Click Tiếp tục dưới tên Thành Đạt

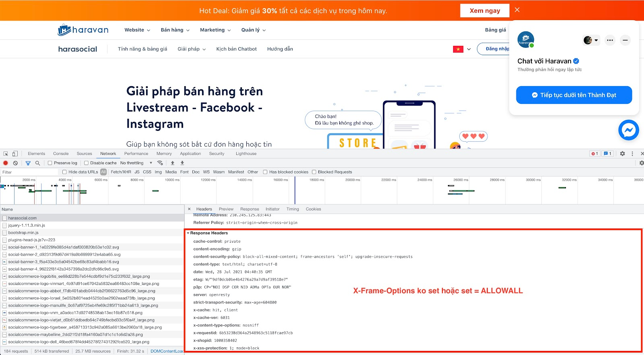[574, 95]
